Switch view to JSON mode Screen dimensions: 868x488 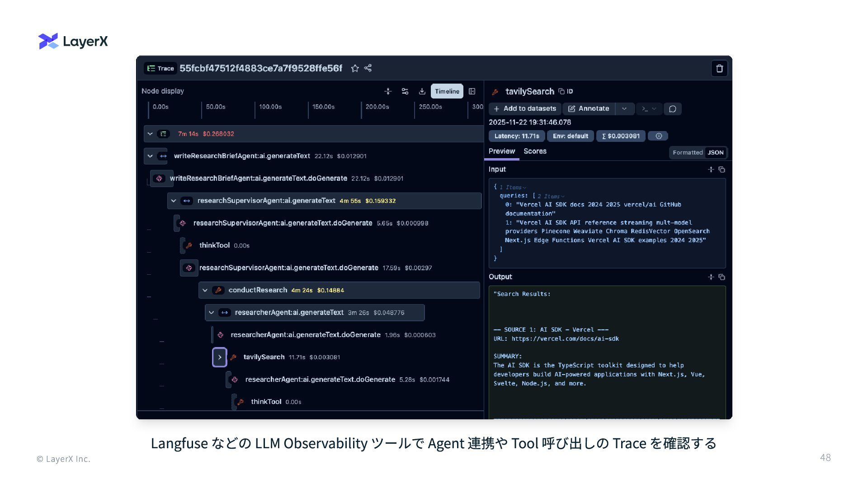click(x=715, y=153)
